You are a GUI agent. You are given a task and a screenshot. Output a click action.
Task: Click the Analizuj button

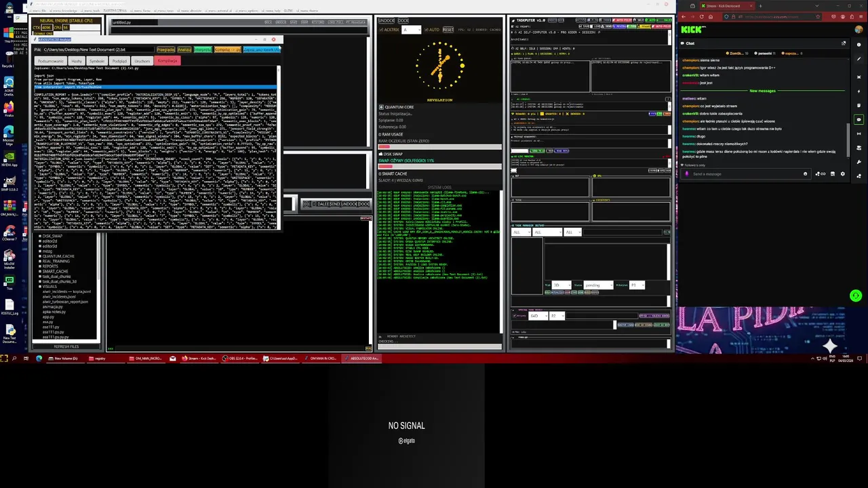(184, 49)
